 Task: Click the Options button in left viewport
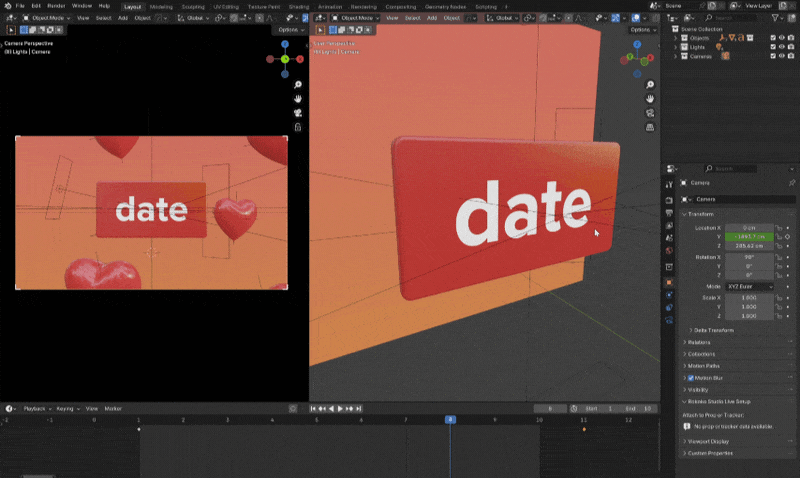pyautogui.click(x=290, y=29)
